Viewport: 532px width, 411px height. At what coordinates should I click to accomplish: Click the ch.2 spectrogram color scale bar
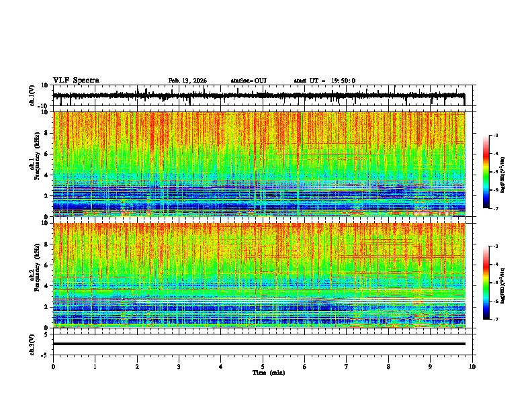click(486, 283)
